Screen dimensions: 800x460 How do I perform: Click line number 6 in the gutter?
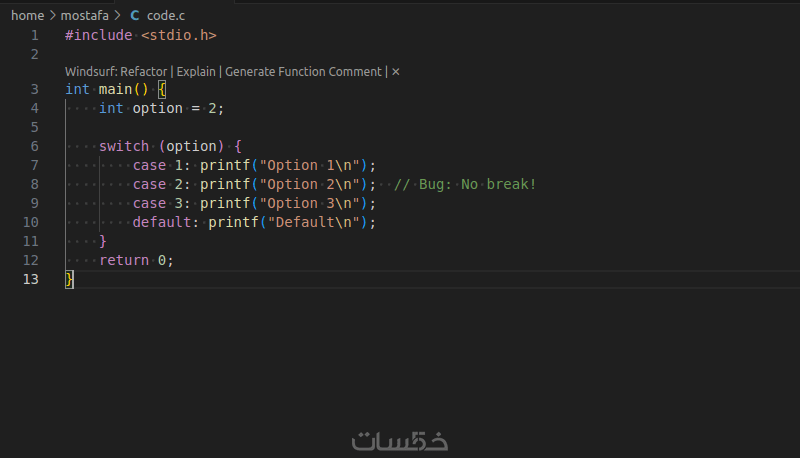(x=34, y=146)
